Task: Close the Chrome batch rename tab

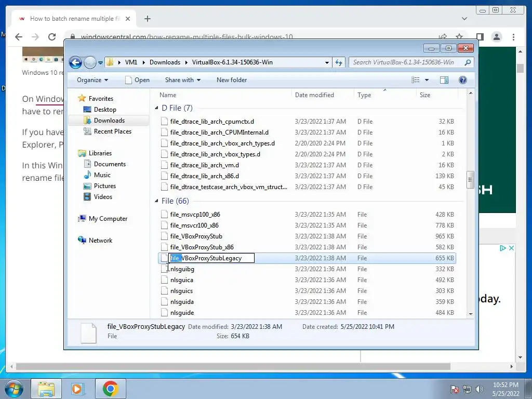Action: [x=128, y=19]
